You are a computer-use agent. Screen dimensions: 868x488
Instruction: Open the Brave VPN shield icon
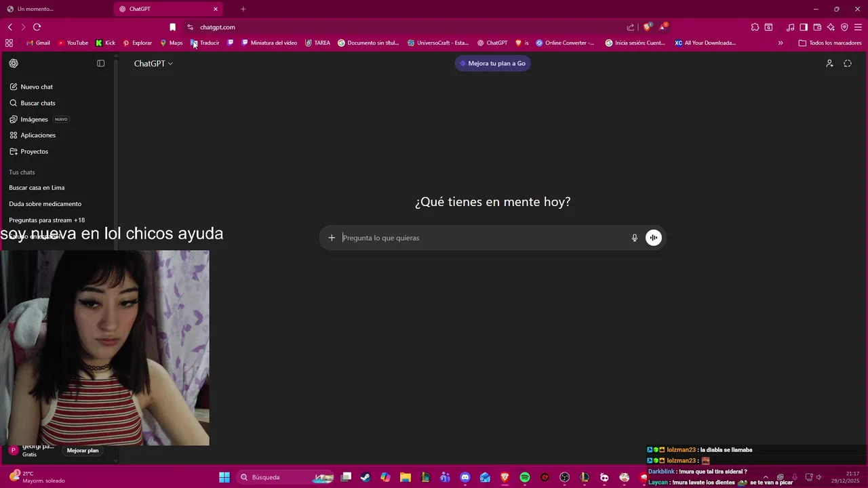click(x=844, y=27)
